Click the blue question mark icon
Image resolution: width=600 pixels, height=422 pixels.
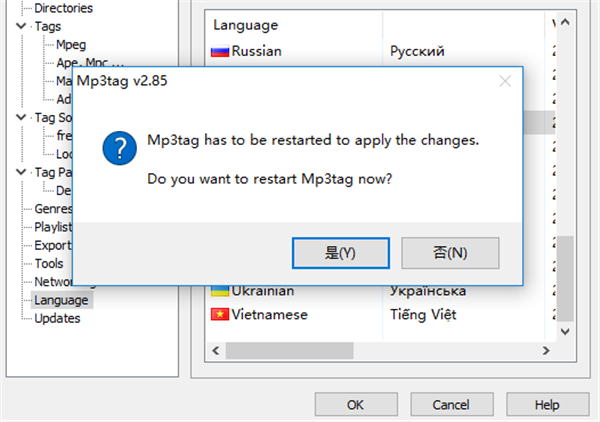point(119,151)
